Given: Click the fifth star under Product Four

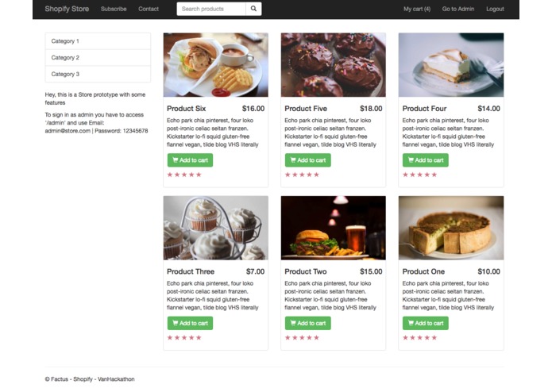Looking at the screenshot, I should [434, 175].
